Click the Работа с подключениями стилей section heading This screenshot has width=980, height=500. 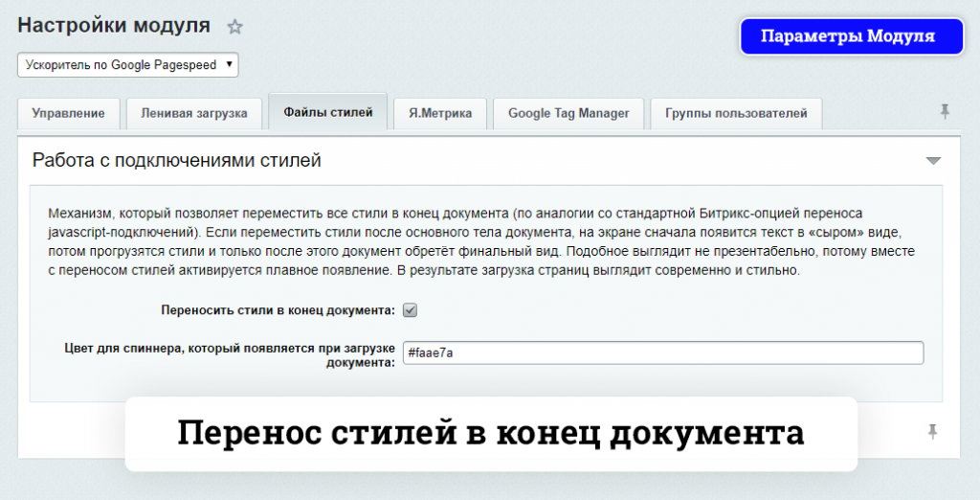[177, 161]
